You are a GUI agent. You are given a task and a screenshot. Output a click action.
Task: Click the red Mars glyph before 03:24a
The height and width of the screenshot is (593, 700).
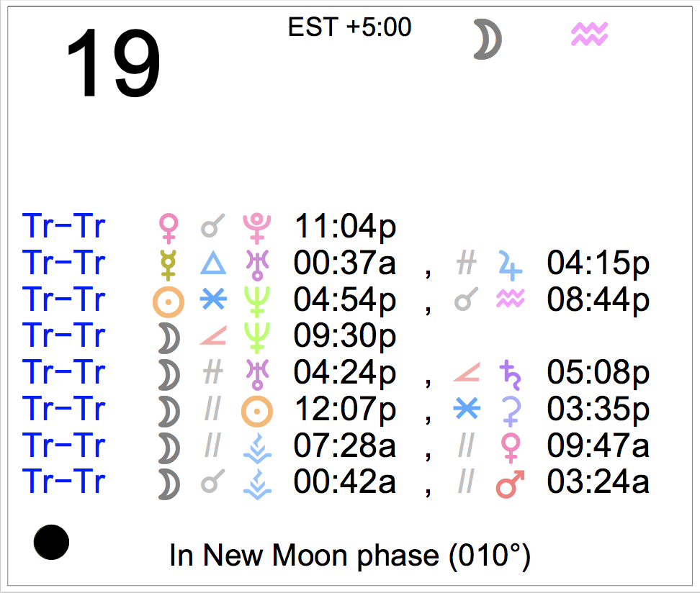[x=511, y=484]
